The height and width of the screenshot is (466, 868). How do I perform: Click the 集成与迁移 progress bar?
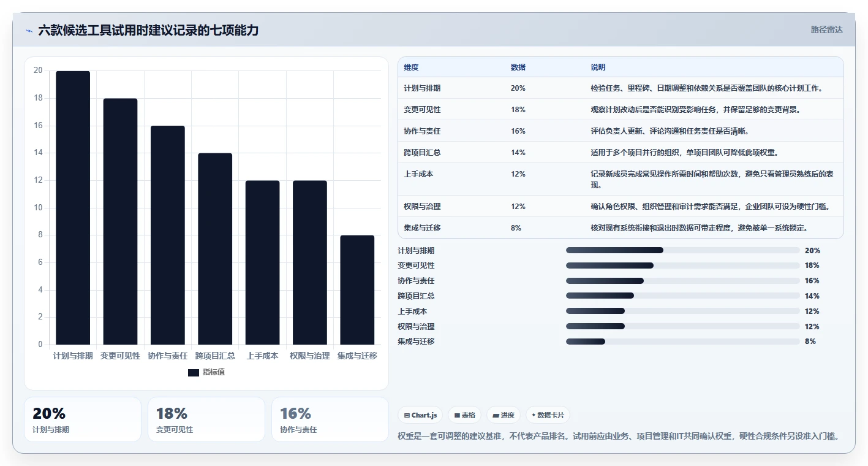(x=683, y=342)
